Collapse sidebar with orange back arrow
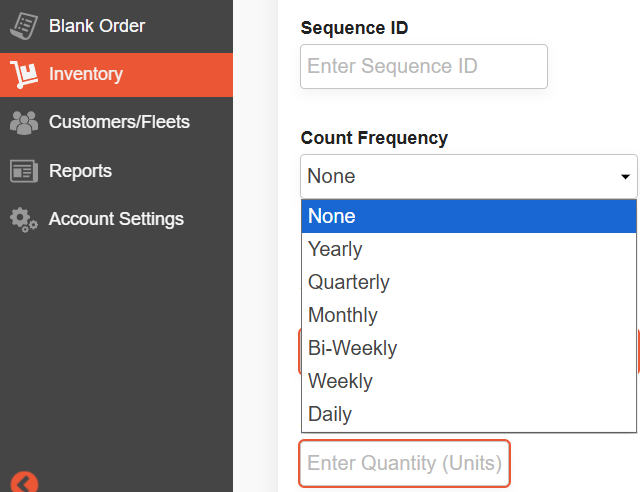Screen dimensions: 640x492 [24, 484]
